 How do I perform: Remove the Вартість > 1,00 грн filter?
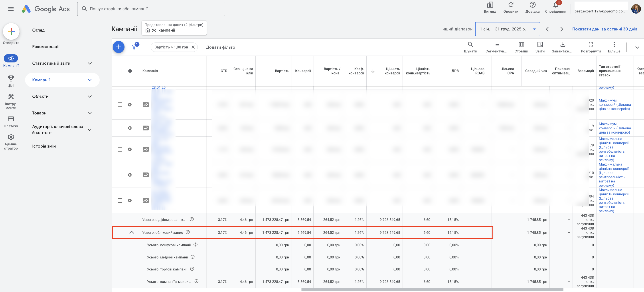tap(193, 47)
